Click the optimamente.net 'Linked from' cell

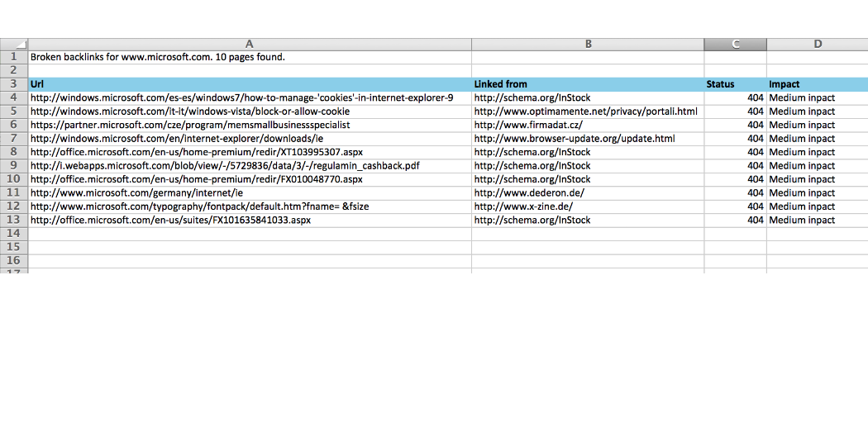(x=588, y=111)
